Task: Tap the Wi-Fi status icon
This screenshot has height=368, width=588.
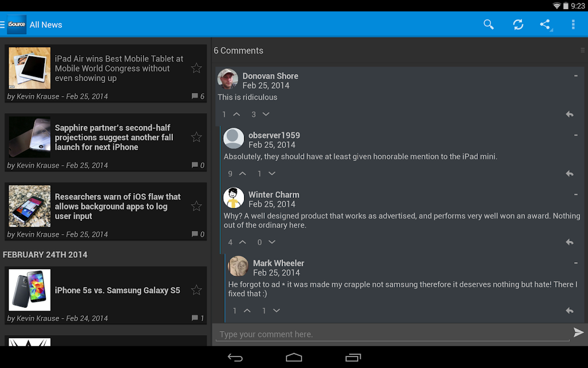Action: tap(556, 6)
